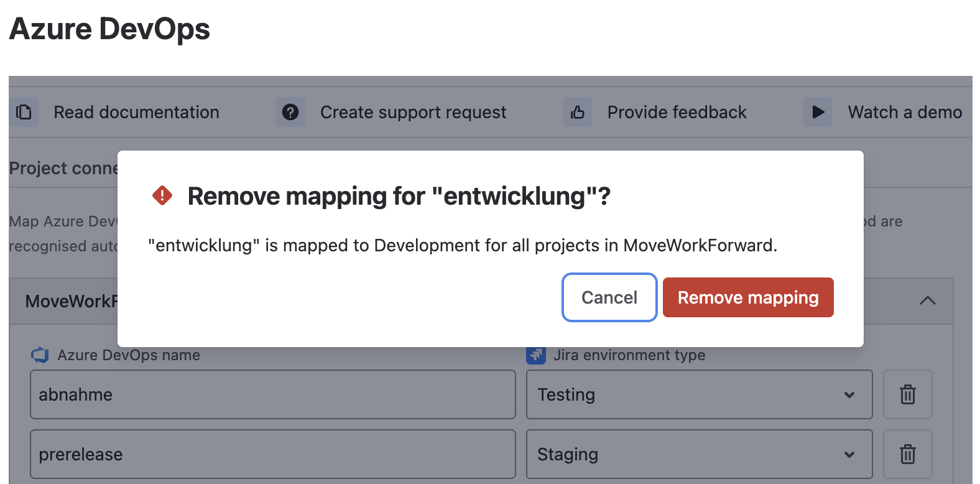Focus the prerelease name input field
Screen dimensions: 980x484
pyautogui.click(x=273, y=454)
